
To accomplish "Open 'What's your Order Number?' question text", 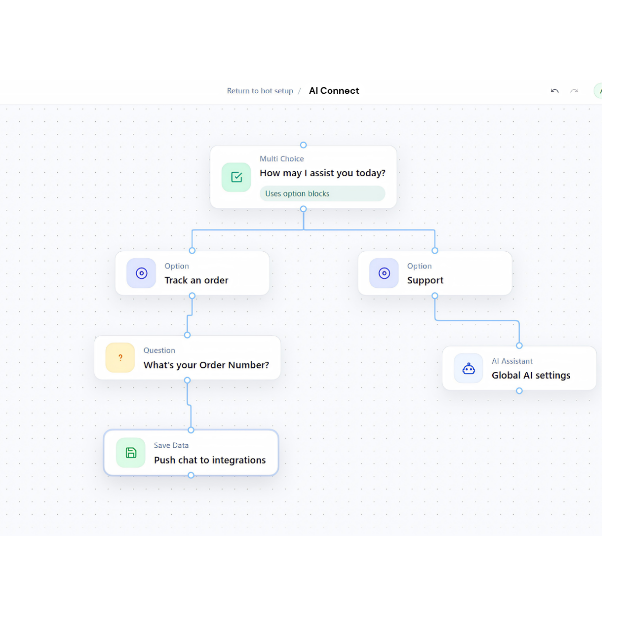I will [206, 365].
